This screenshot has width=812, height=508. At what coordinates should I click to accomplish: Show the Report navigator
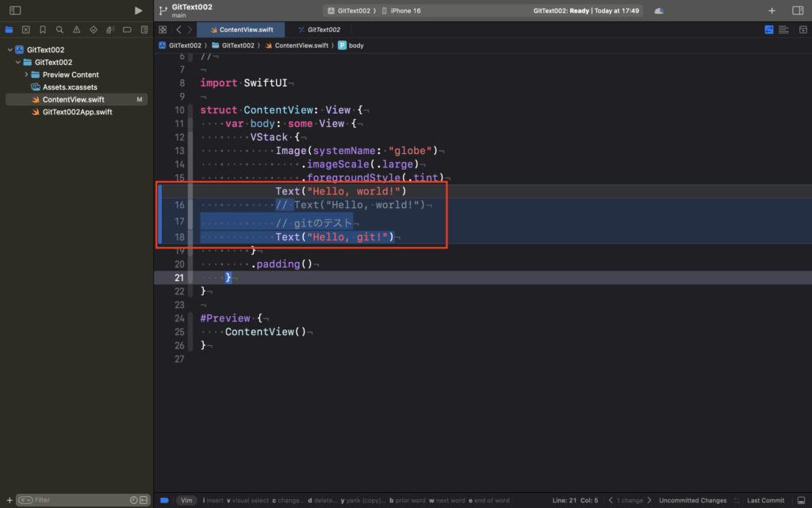click(x=144, y=29)
